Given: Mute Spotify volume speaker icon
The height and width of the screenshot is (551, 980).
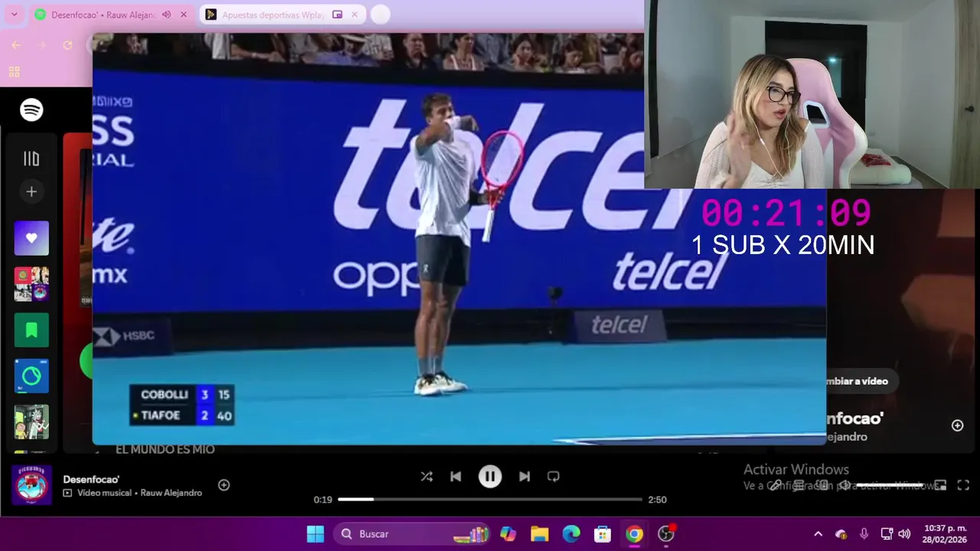Looking at the screenshot, I should click(x=844, y=485).
